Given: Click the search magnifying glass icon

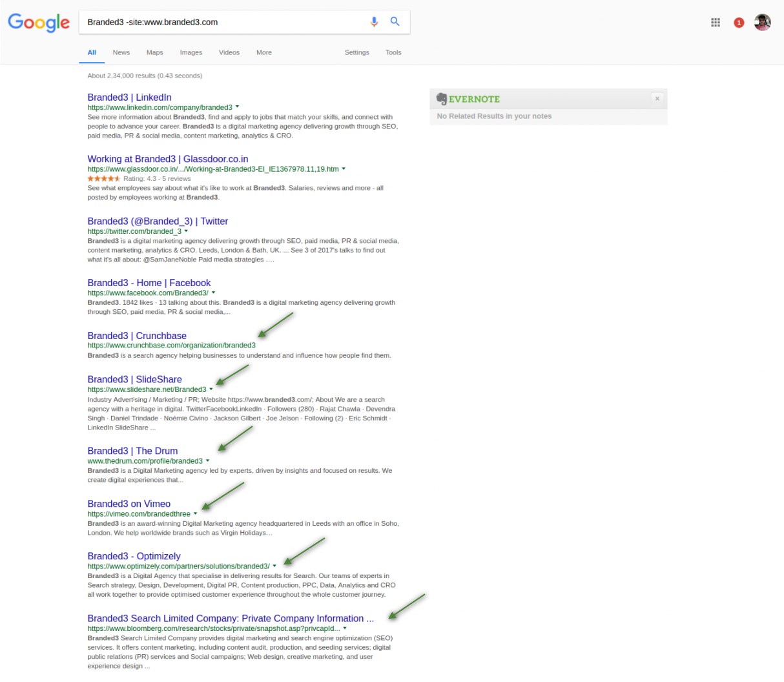Looking at the screenshot, I should pyautogui.click(x=395, y=21).
